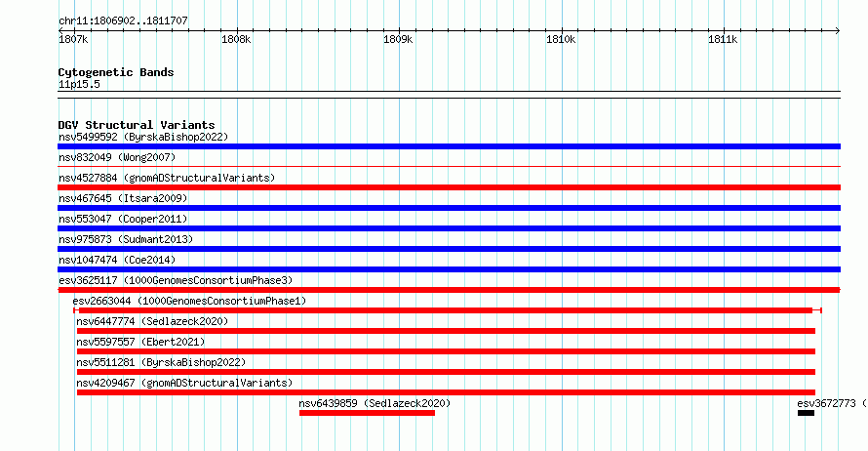Click the blue bar of nsv5499592

(449, 146)
